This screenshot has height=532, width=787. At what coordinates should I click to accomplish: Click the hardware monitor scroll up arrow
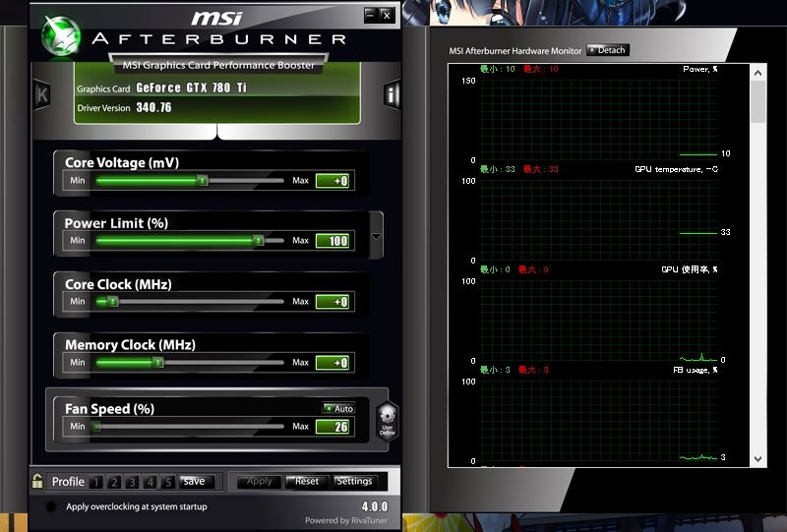(x=757, y=73)
